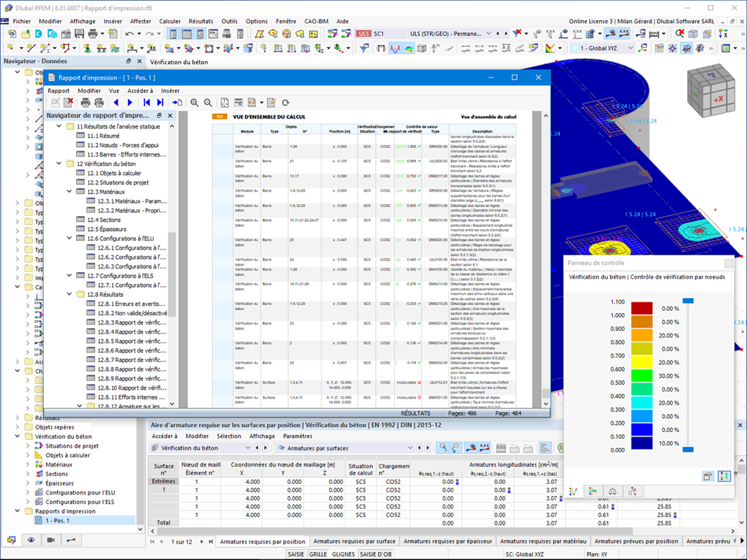This screenshot has width=747, height=560.
Task: Open the Paramètres menu of results table
Action: point(298,437)
